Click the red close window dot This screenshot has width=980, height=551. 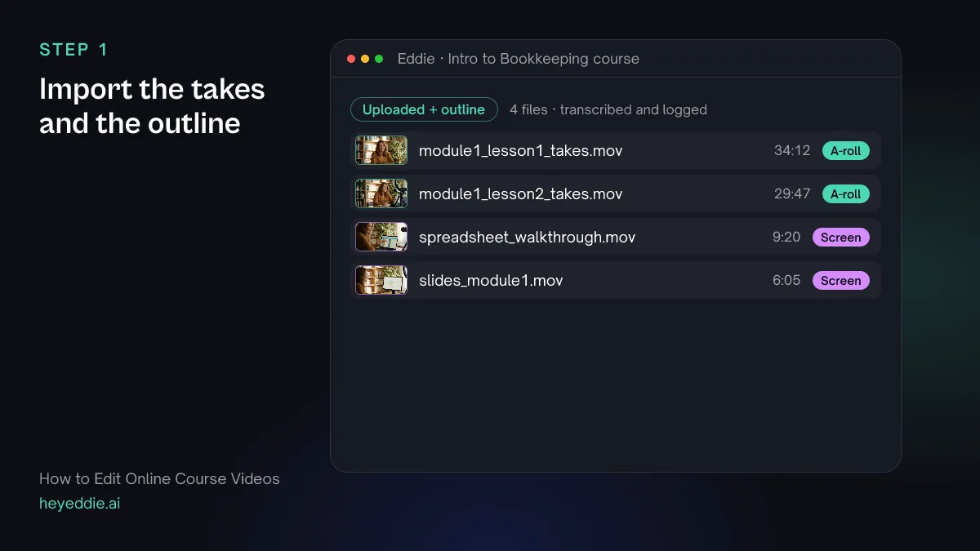point(351,59)
